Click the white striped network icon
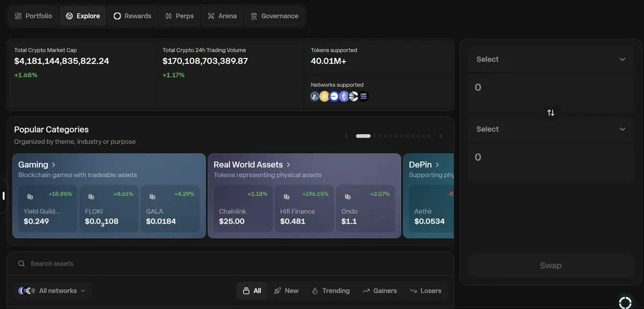This screenshot has height=309, width=644. pos(353,97)
